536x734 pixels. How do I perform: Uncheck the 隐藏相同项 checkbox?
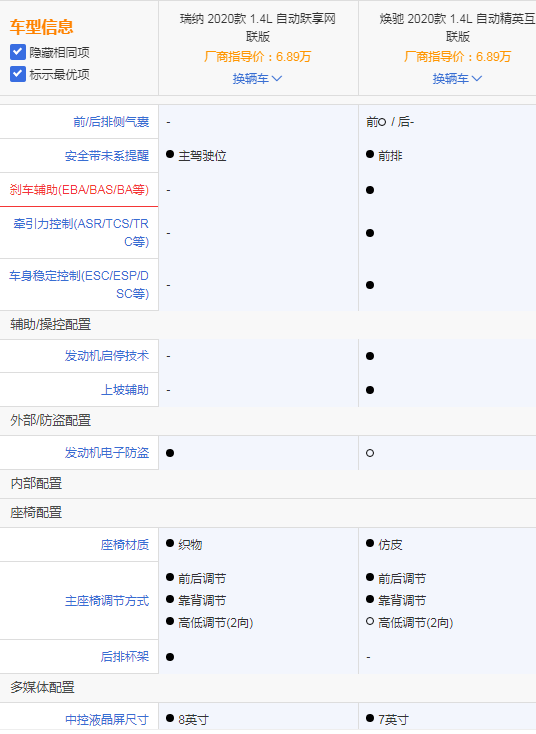pos(18,52)
